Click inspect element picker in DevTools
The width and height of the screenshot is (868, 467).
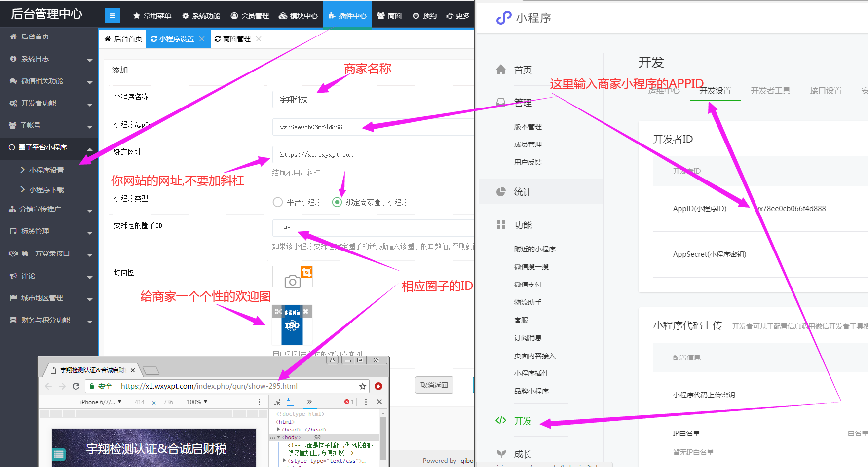[277, 402]
